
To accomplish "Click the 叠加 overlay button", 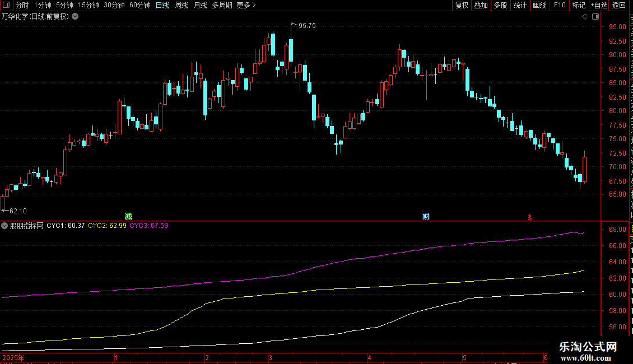I will 481,5.
